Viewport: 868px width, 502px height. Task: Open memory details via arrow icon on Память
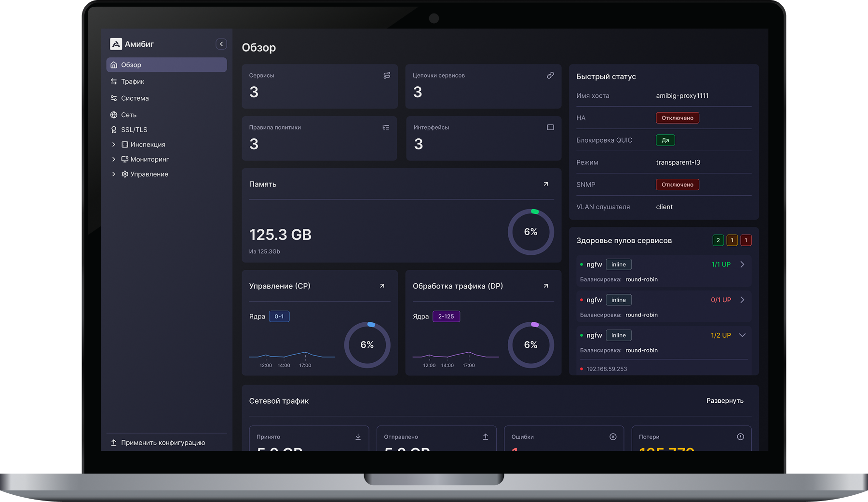[x=545, y=184]
